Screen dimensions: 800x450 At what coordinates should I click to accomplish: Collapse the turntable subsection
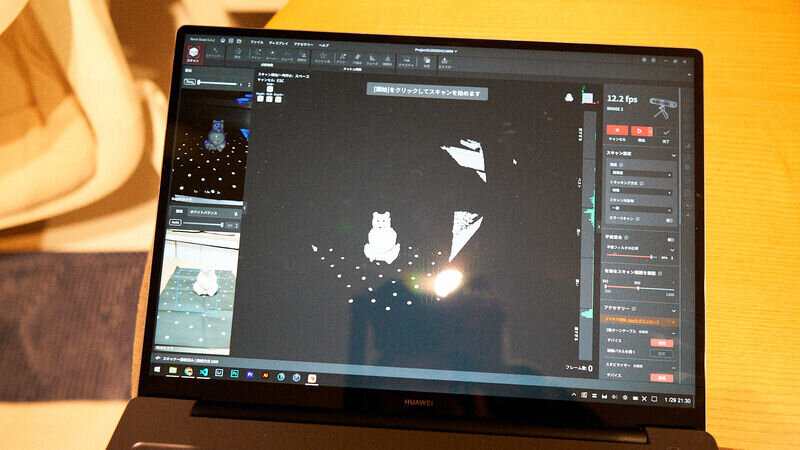(674, 333)
